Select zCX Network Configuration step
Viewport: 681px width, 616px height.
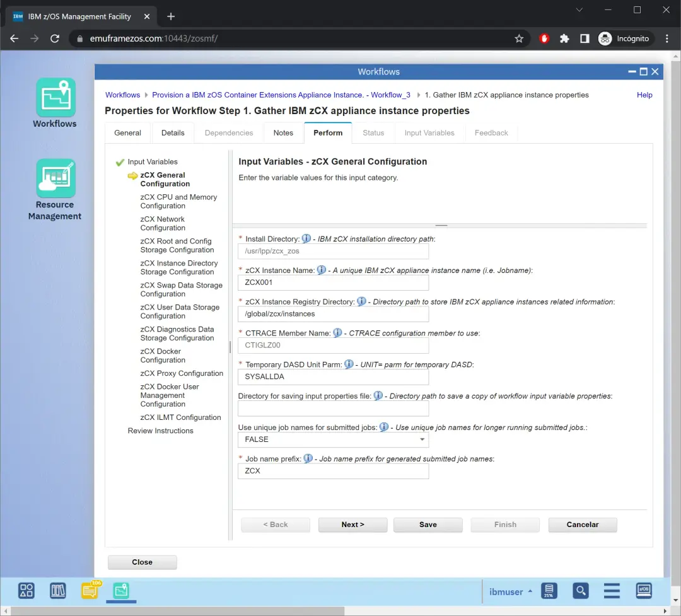pos(163,223)
